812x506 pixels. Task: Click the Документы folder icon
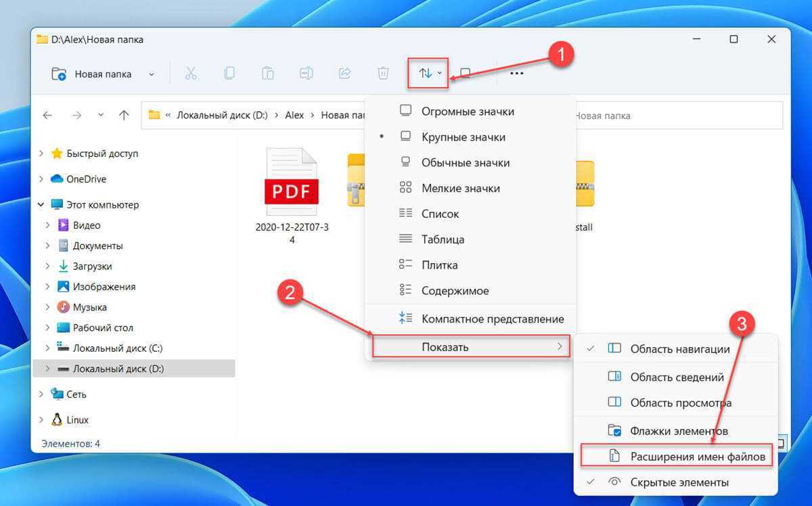[64, 246]
